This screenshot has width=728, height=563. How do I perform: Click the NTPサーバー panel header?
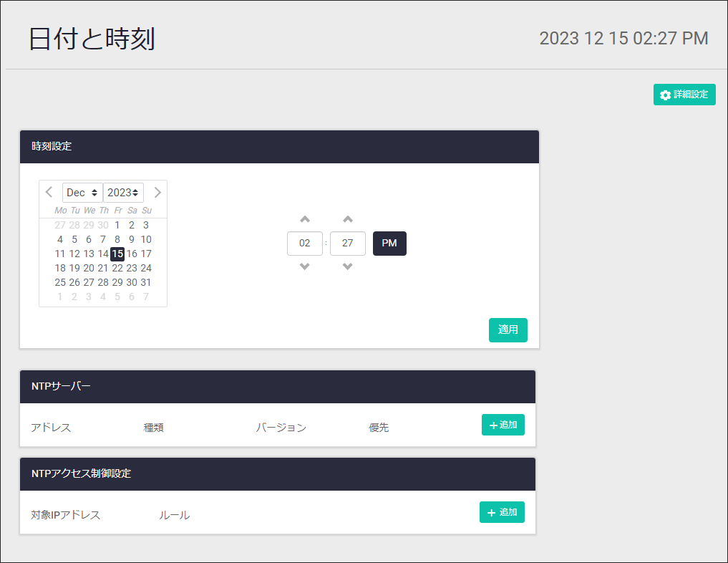[x=278, y=387]
